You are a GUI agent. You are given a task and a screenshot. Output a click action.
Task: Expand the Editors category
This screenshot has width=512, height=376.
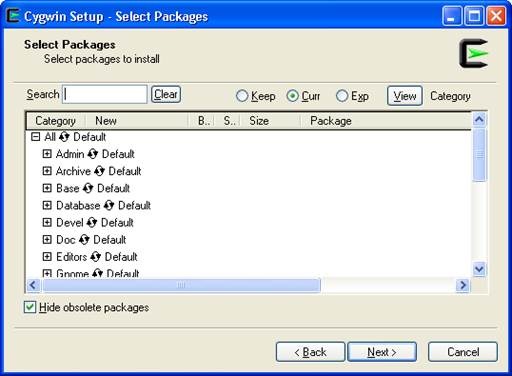(47, 256)
